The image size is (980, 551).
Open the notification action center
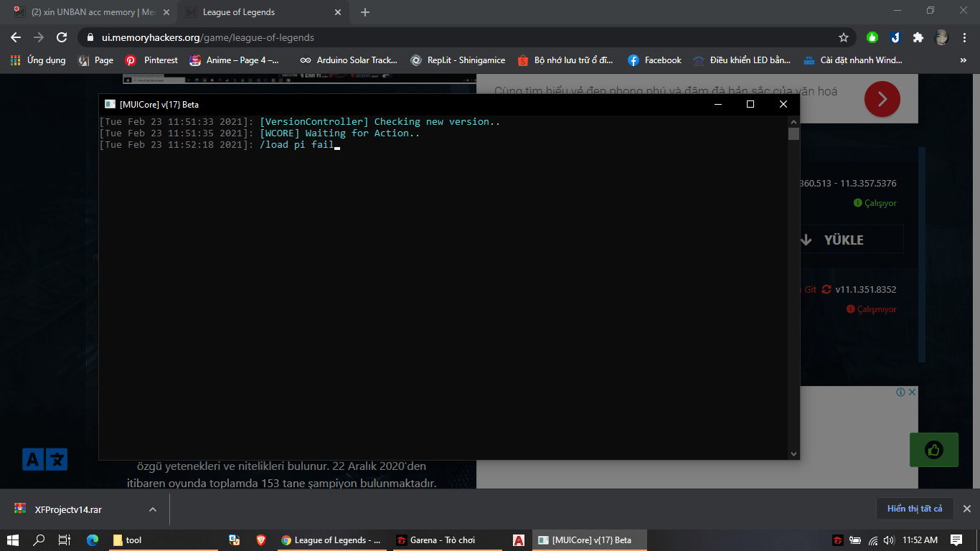tap(956, 540)
